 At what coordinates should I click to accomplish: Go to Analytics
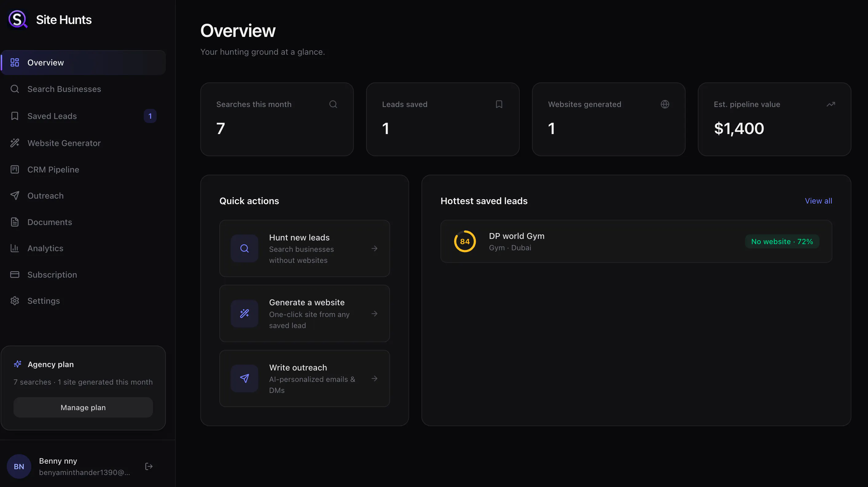pos(83,248)
